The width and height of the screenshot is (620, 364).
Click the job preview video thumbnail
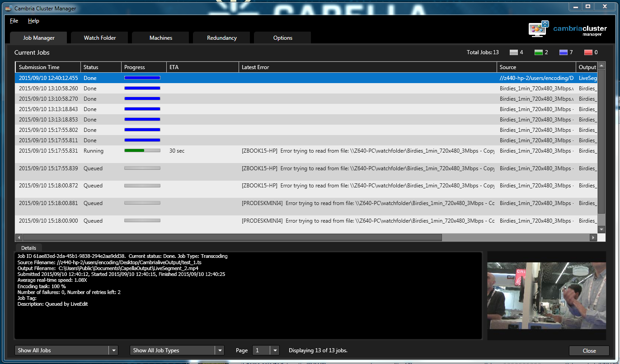547,295
